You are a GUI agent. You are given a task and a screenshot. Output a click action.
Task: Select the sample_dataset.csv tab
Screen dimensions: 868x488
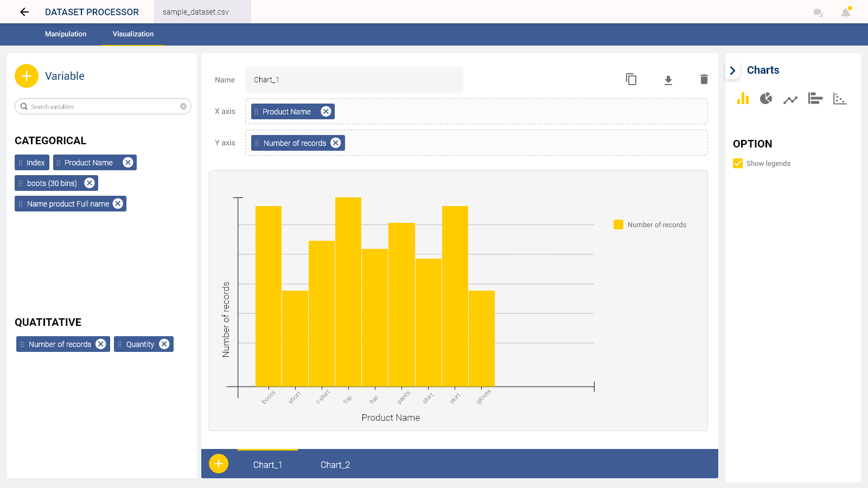(x=202, y=11)
